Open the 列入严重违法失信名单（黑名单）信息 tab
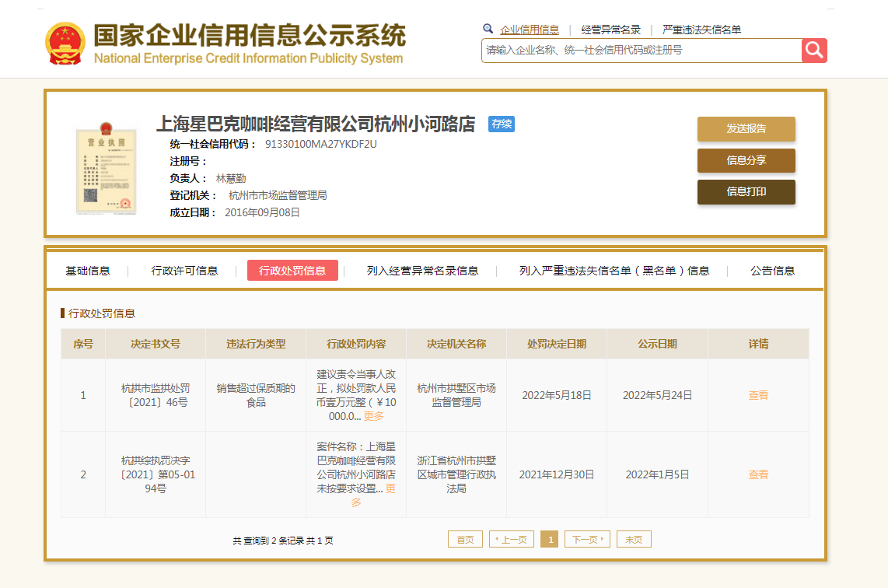The height and width of the screenshot is (588, 888). pyautogui.click(x=614, y=271)
